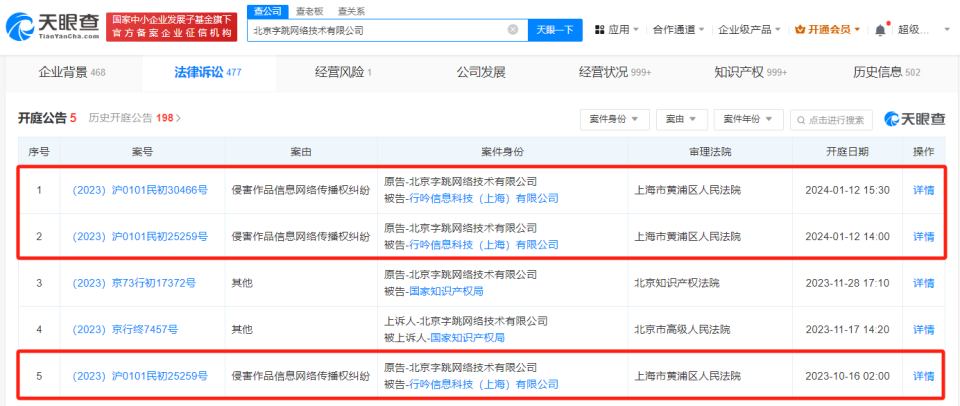The width and height of the screenshot is (960, 406).
Task: Click date 2024-01-12 15:30 cell
Action: 847,190
